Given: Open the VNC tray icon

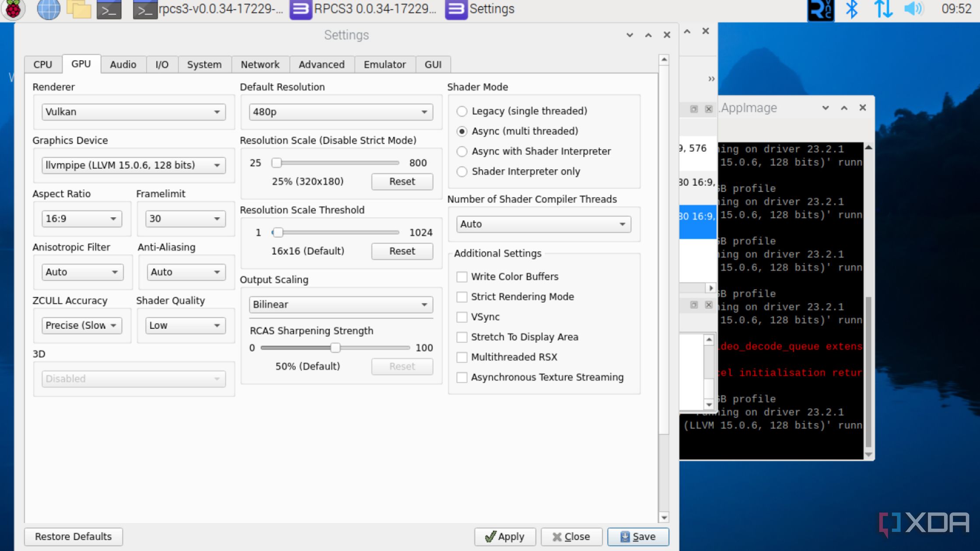Looking at the screenshot, I should (821, 10).
